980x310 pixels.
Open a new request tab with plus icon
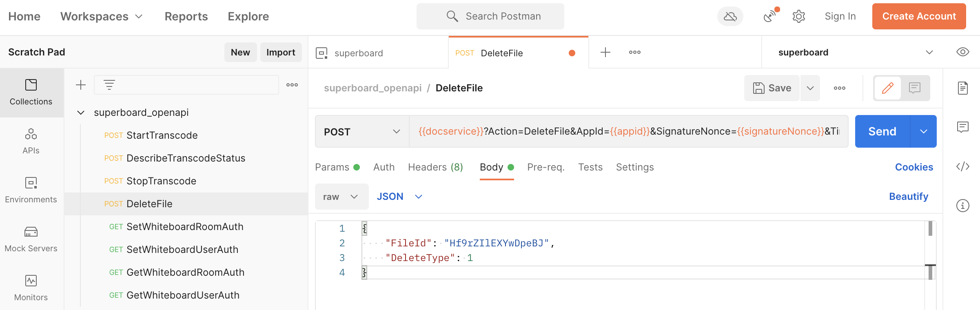click(x=605, y=52)
